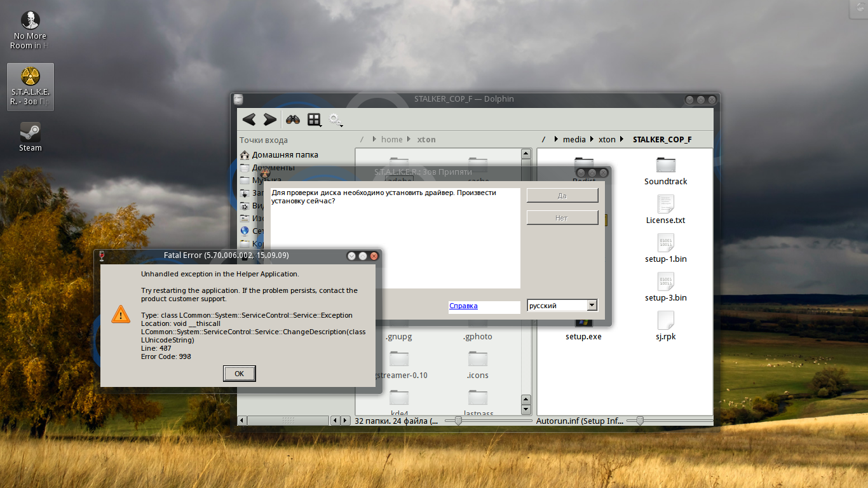Select the Soundtrack folder in Dolphin
The height and width of the screenshot is (488, 868).
[665, 171]
